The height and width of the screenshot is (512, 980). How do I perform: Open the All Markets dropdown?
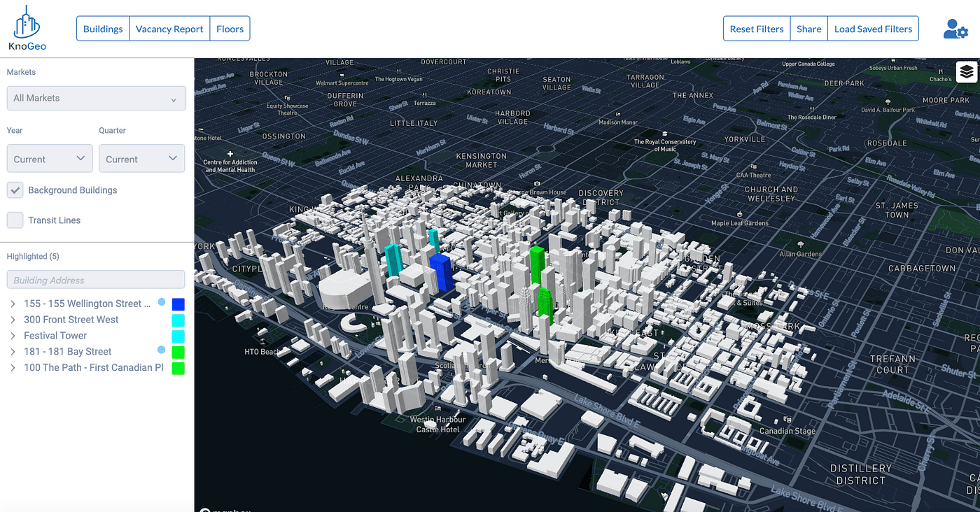[x=97, y=98]
